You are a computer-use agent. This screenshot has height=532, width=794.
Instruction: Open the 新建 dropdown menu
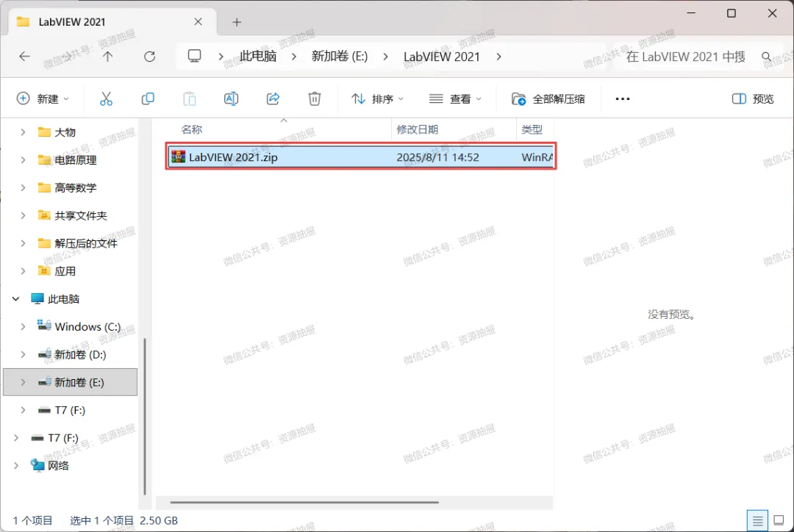point(43,98)
